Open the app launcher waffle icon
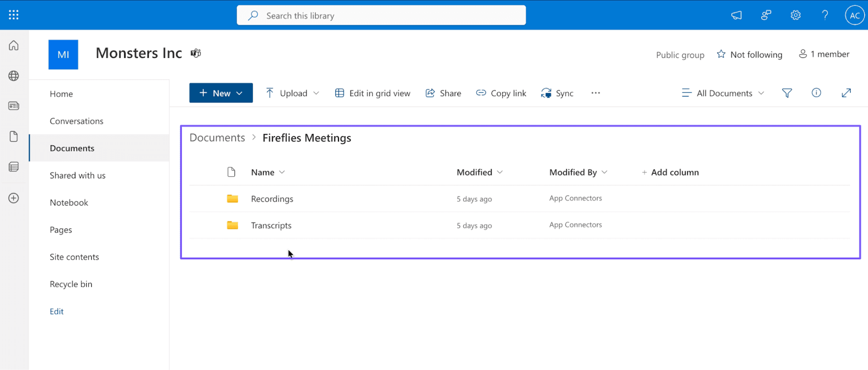 (x=14, y=15)
